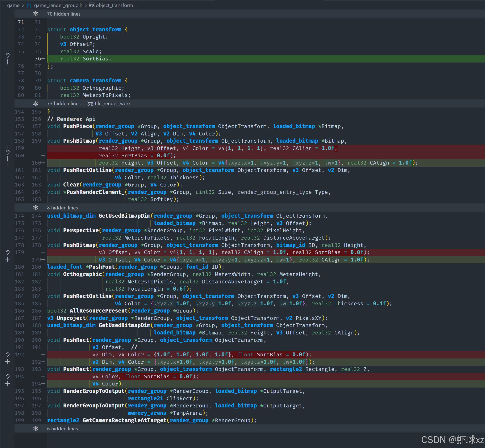Revert the PushRect line 192 change
Image resolution: width=485 pixels, height=448 pixels.
(8, 355)
